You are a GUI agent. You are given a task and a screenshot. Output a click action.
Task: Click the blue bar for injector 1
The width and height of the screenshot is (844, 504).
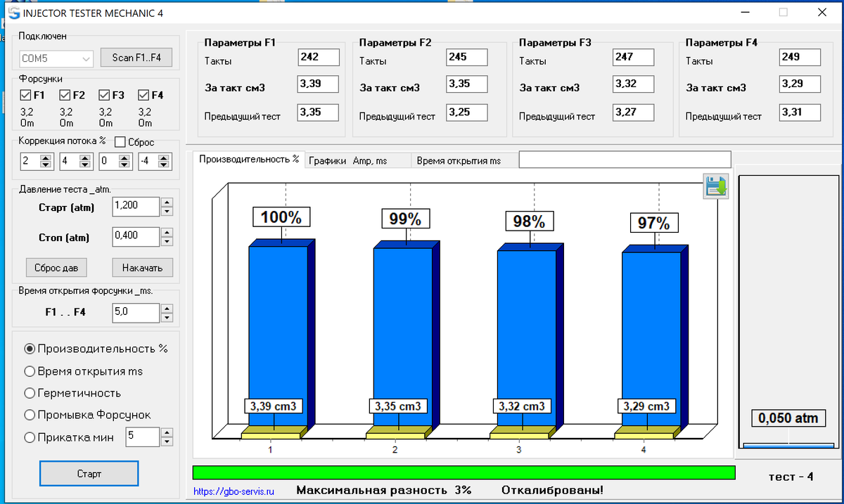click(278, 336)
